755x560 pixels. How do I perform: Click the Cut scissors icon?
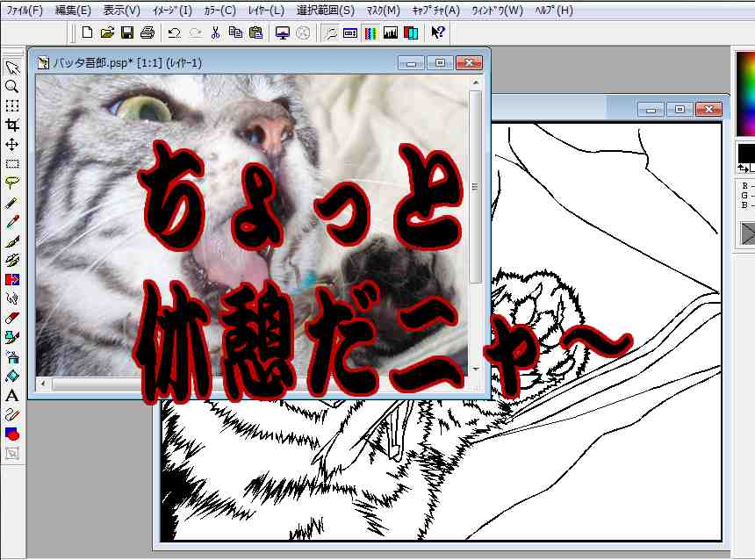214,33
